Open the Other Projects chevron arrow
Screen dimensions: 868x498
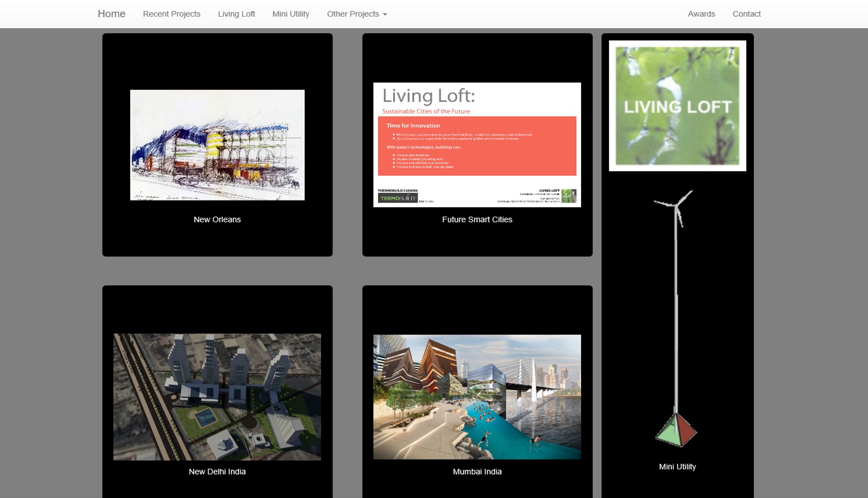(384, 14)
